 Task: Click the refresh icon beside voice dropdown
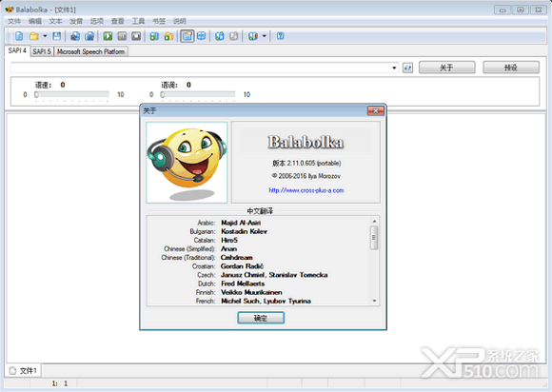[x=407, y=68]
